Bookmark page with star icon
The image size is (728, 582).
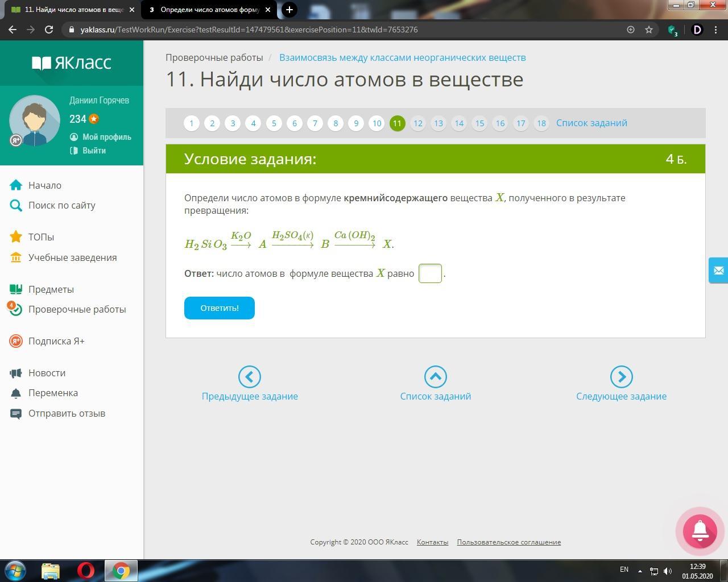(x=648, y=30)
